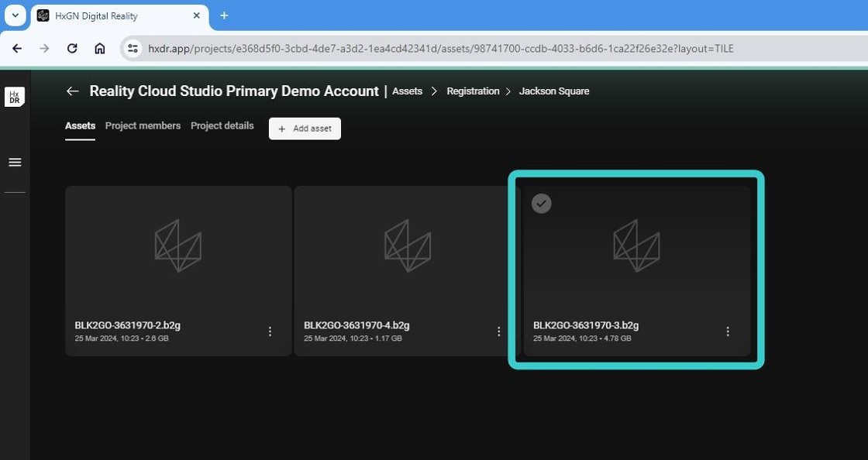Click the address bar URL
Image resolution: width=868 pixels, height=460 pixels.
(441, 49)
